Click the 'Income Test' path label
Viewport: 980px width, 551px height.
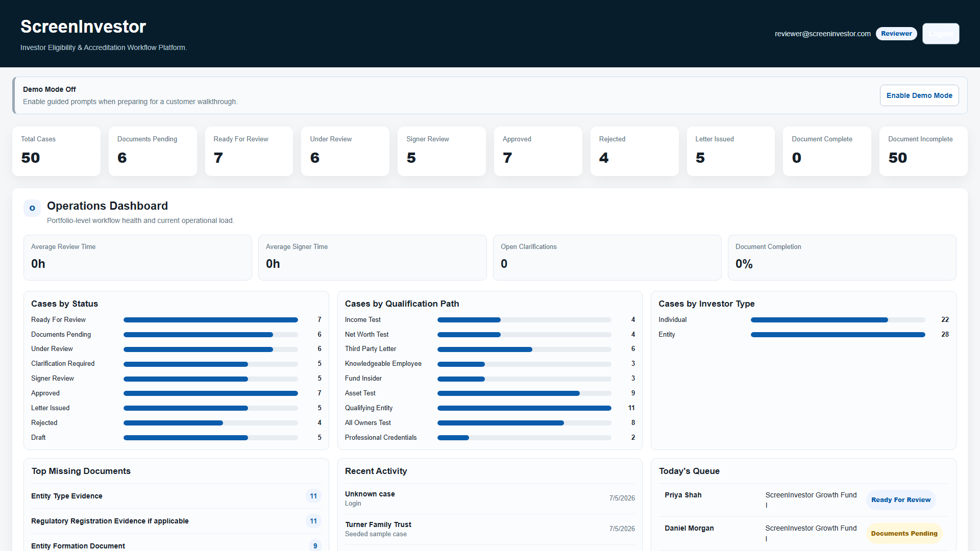363,320
